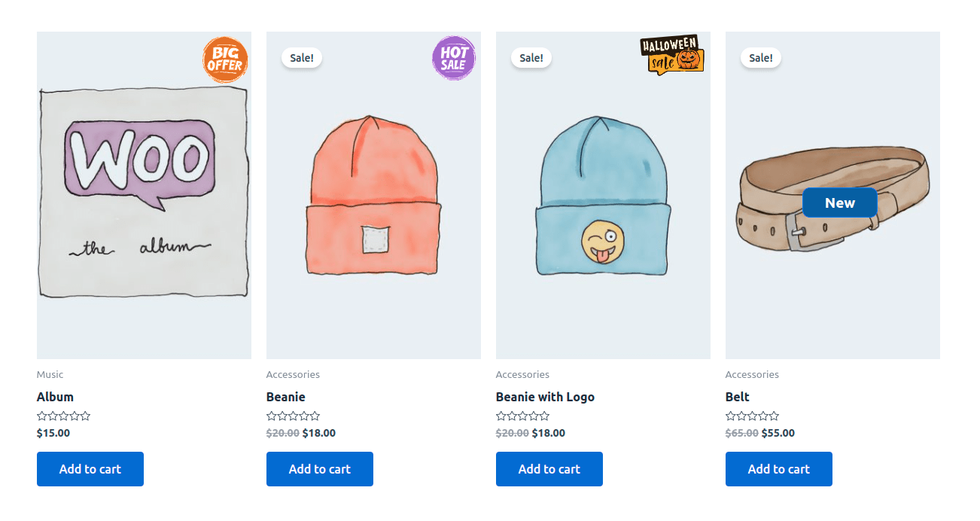Screen dimensions: 980x521
Task: Select the third star rating for Beanie
Action: coord(293,416)
